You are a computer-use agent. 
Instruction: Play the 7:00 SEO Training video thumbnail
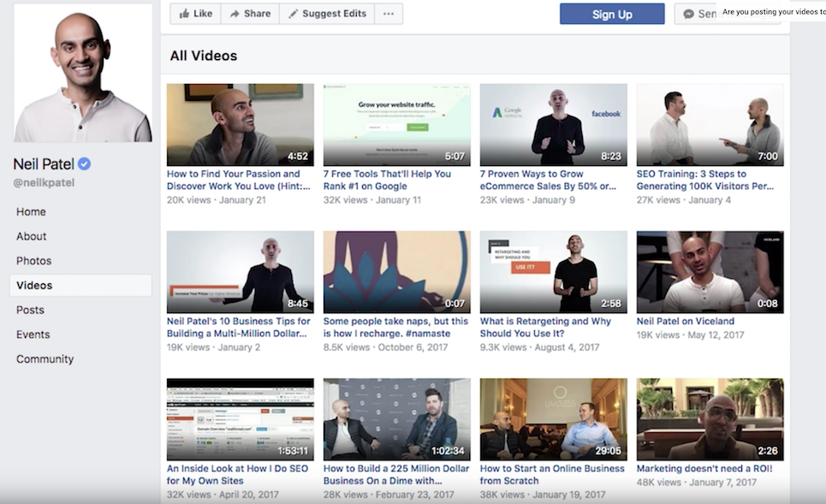(x=710, y=125)
